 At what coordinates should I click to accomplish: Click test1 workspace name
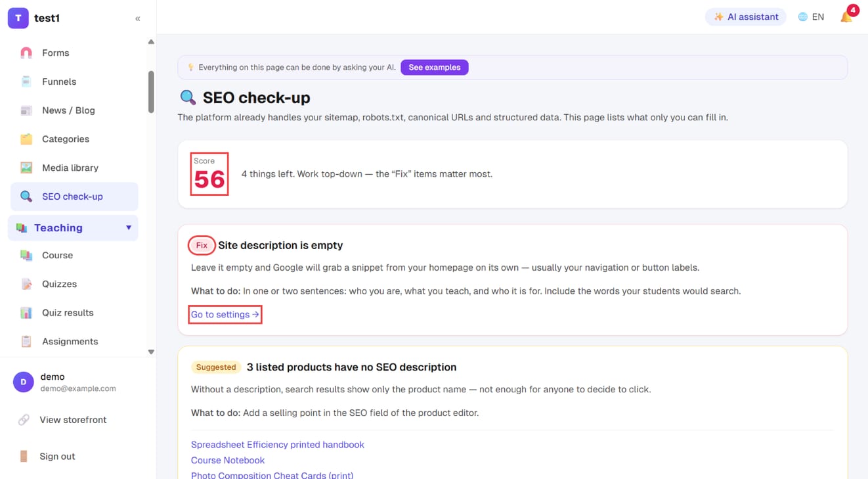[x=47, y=18]
